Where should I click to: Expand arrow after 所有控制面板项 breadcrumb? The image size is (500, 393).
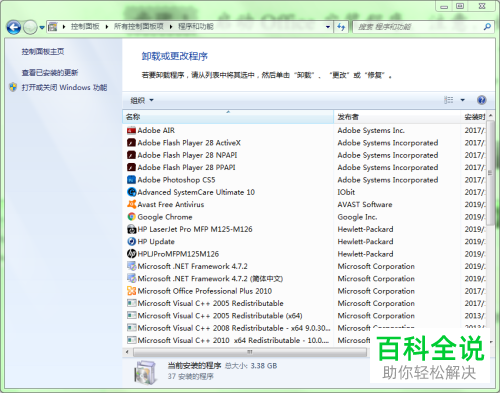click(171, 27)
